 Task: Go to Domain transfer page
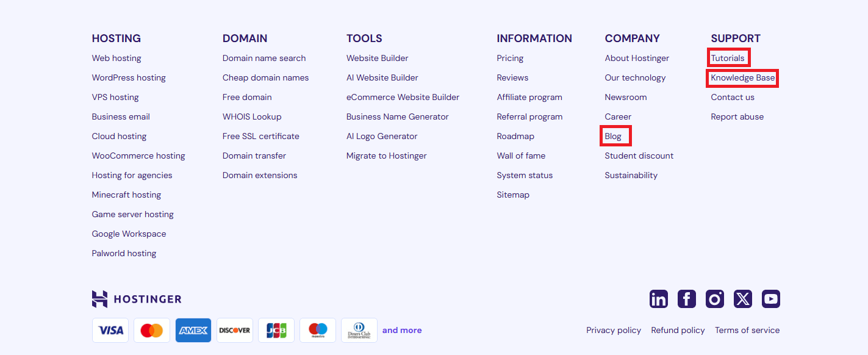tap(254, 156)
